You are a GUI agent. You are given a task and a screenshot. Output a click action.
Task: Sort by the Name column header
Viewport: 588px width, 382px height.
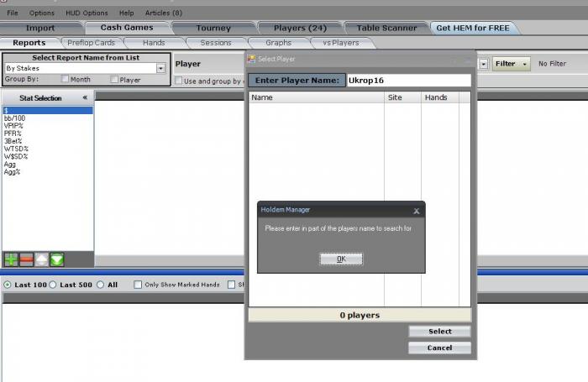pos(317,97)
